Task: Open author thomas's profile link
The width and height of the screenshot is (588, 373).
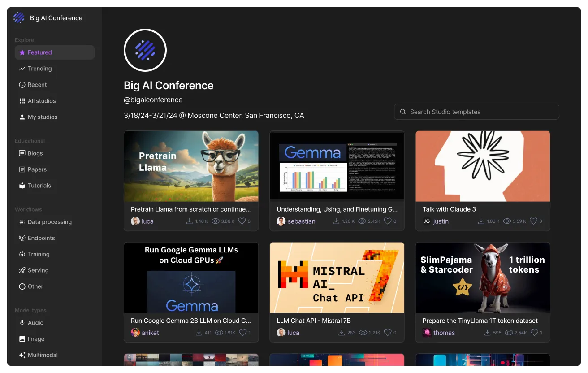Action: click(444, 333)
